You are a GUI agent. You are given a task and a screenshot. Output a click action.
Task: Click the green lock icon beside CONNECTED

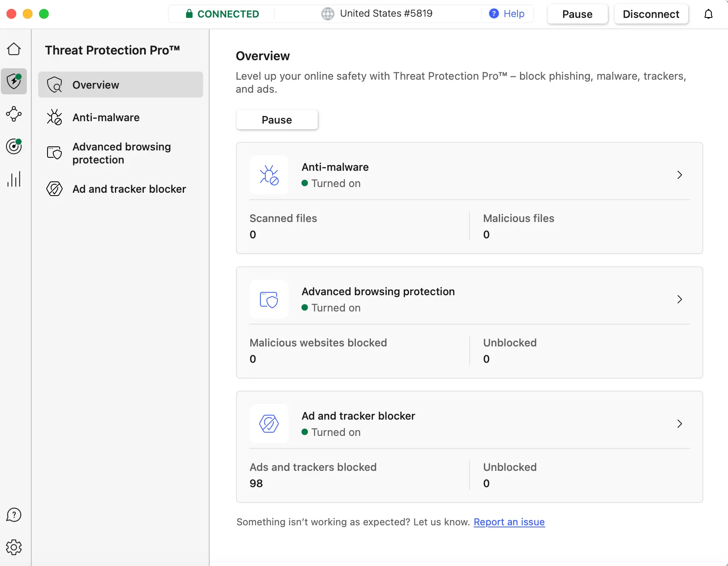coord(189,14)
